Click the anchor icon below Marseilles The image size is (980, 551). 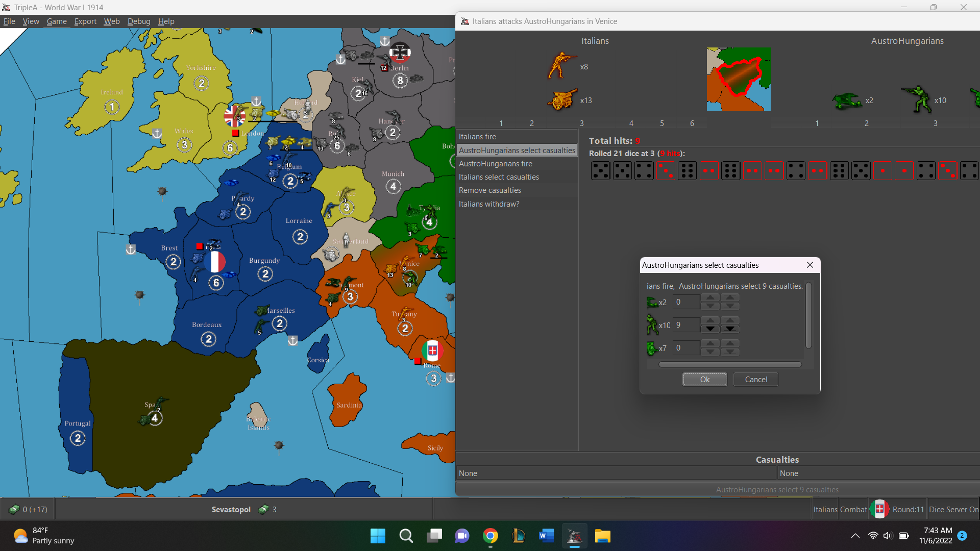[x=292, y=340]
